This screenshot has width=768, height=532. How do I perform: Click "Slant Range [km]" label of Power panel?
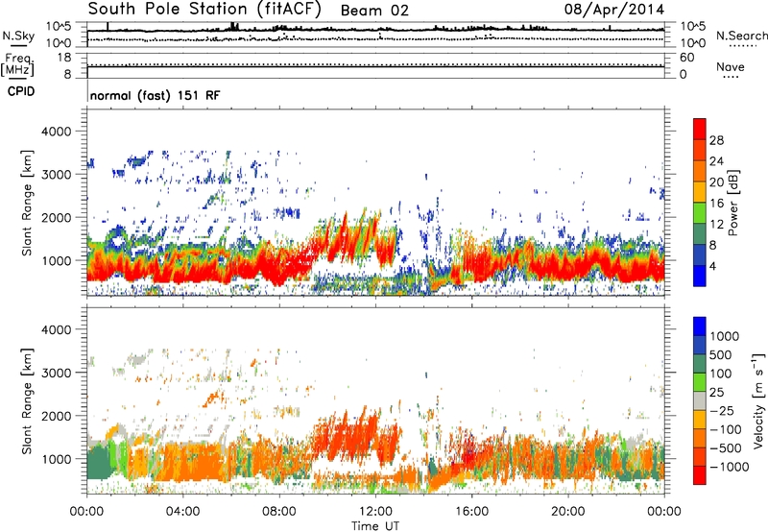click(x=27, y=203)
